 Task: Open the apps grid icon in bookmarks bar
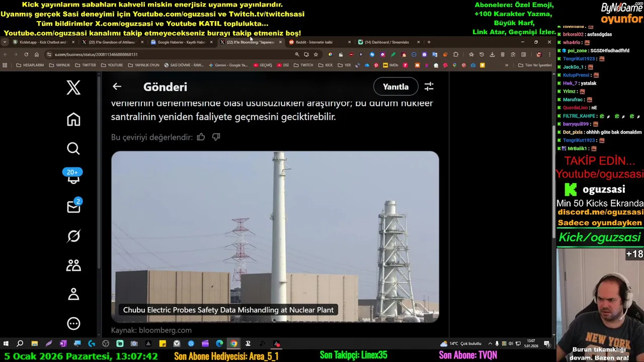pyautogui.click(x=5, y=65)
